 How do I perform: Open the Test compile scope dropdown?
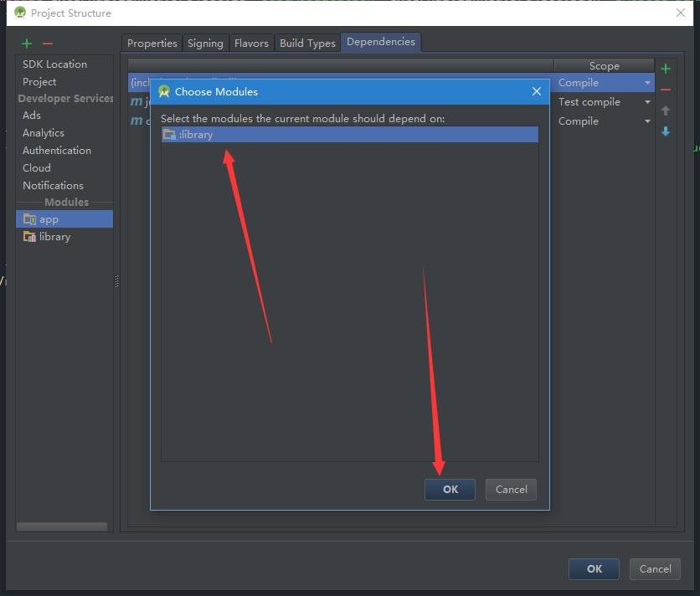647,102
